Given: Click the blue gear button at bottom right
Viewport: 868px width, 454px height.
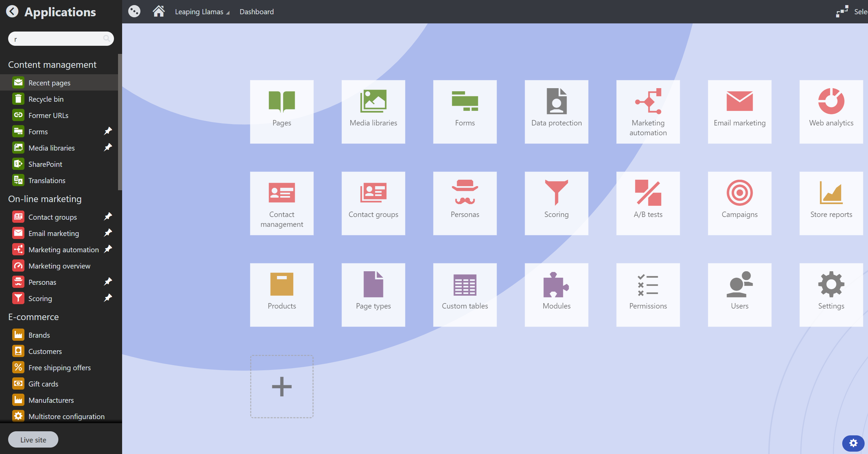Looking at the screenshot, I should tap(853, 443).
